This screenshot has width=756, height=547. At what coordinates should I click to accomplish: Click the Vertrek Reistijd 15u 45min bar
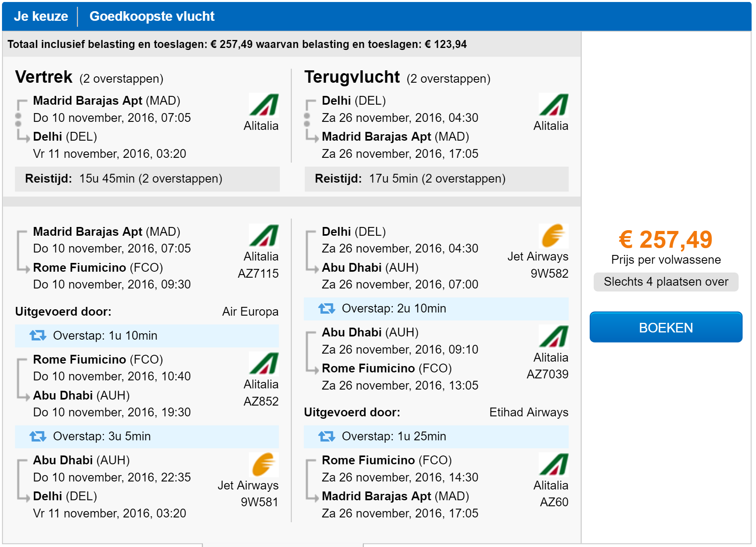(147, 179)
